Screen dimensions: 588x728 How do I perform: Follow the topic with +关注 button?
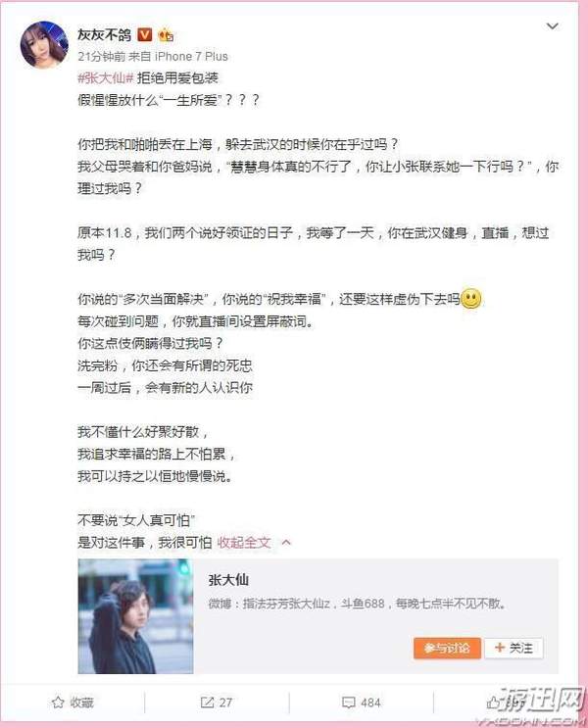pyautogui.click(x=514, y=648)
